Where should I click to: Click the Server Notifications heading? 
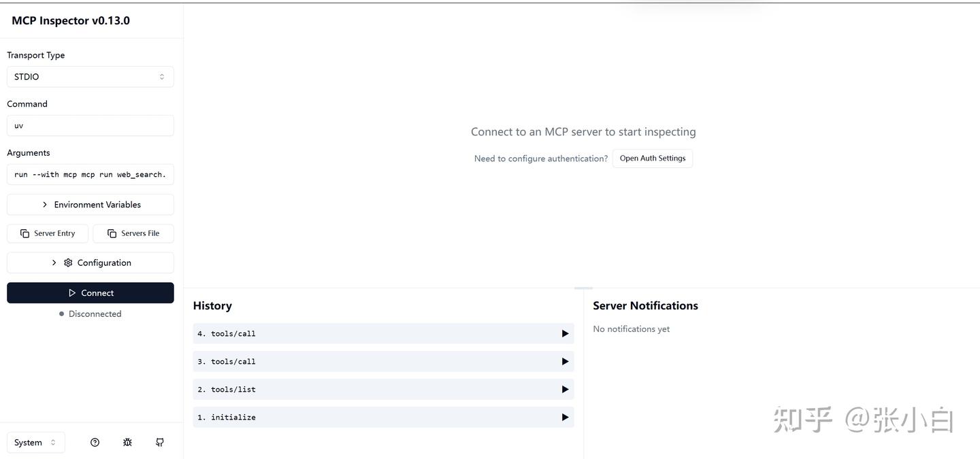point(645,305)
